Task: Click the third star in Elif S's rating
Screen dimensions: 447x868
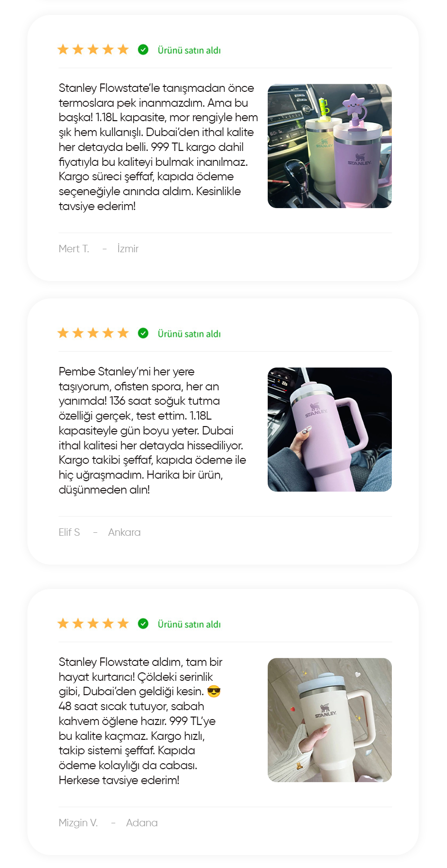Action: [x=93, y=333]
